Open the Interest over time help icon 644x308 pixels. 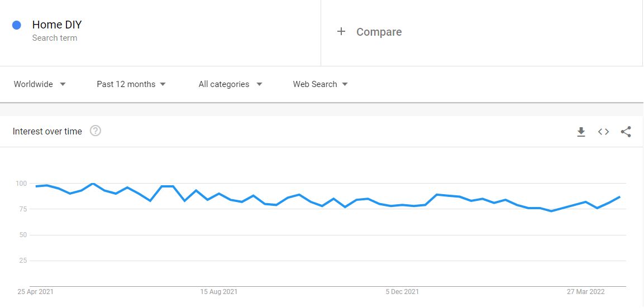(96, 131)
